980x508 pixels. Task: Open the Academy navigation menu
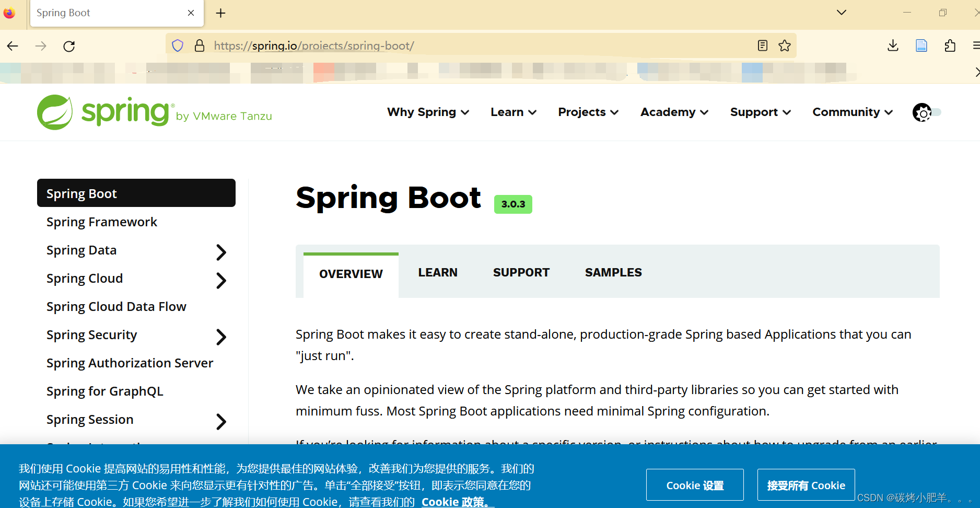[x=674, y=112]
